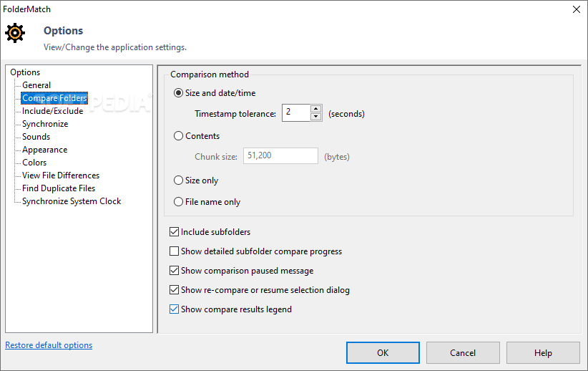The width and height of the screenshot is (588, 371).
Task: Open Include/Exclude settings page
Action: [x=52, y=111]
